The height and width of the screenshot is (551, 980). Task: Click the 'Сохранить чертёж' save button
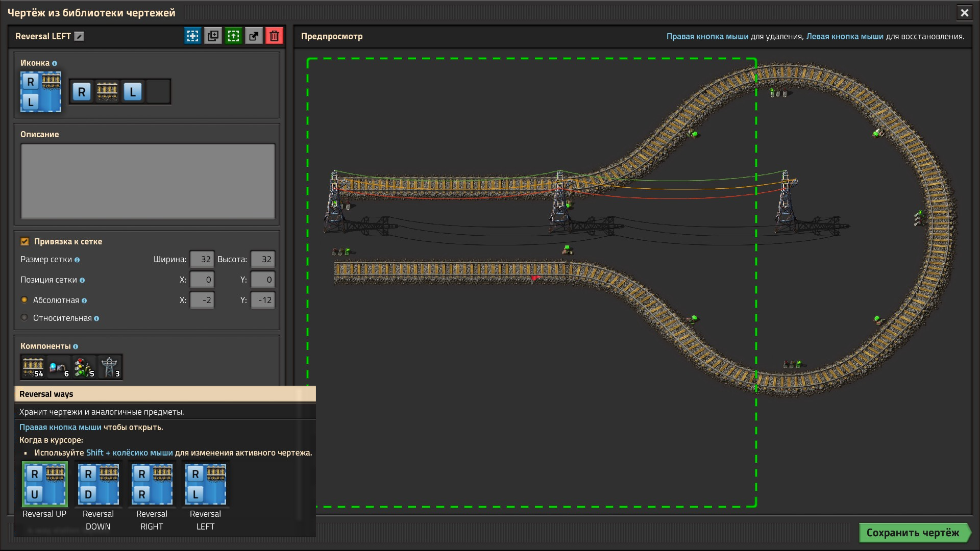pyautogui.click(x=913, y=533)
